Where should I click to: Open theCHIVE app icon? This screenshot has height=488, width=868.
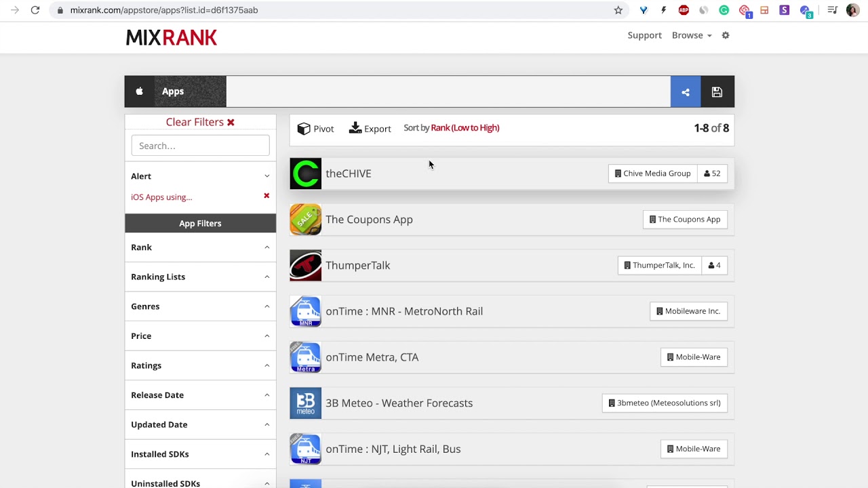(x=306, y=174)
